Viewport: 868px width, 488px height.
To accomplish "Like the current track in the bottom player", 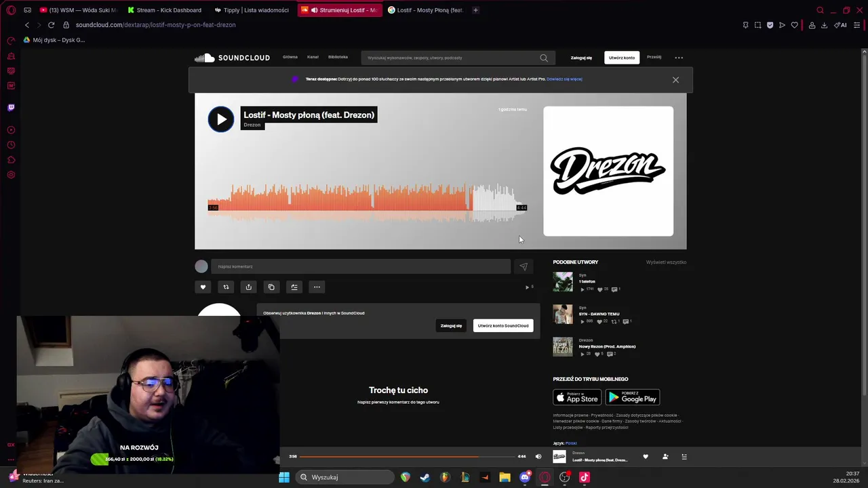I will point(646,457).
